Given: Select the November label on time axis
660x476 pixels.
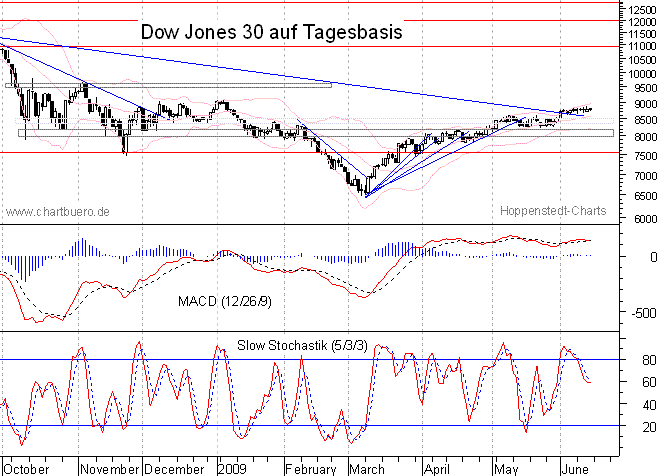Looking at the screenshot, I should click(x=109, y=469).
